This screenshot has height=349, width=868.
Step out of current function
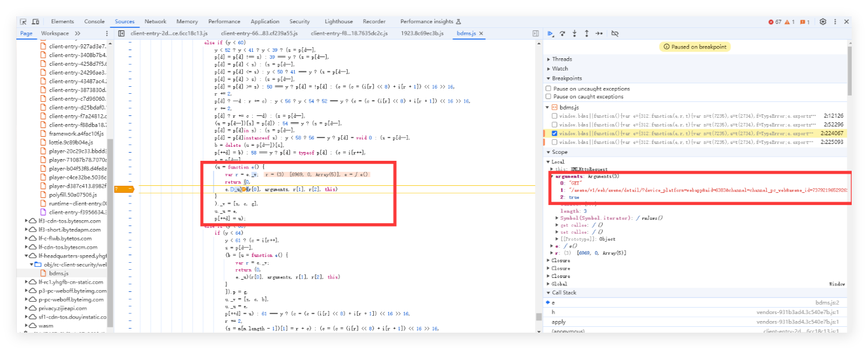[586, 33]
